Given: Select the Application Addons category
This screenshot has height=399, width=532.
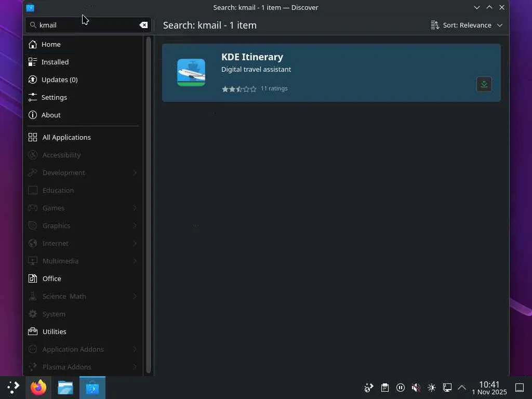Looking at the screenshot, I should click(83, 349).
